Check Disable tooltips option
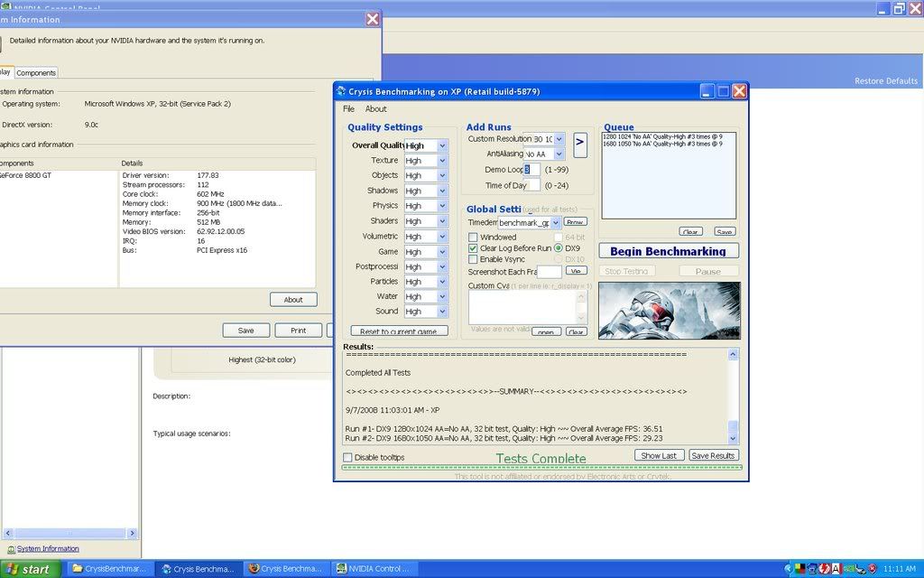Image resolution: width=924 pixels, height=578 pixels. [x=347, y=458]
